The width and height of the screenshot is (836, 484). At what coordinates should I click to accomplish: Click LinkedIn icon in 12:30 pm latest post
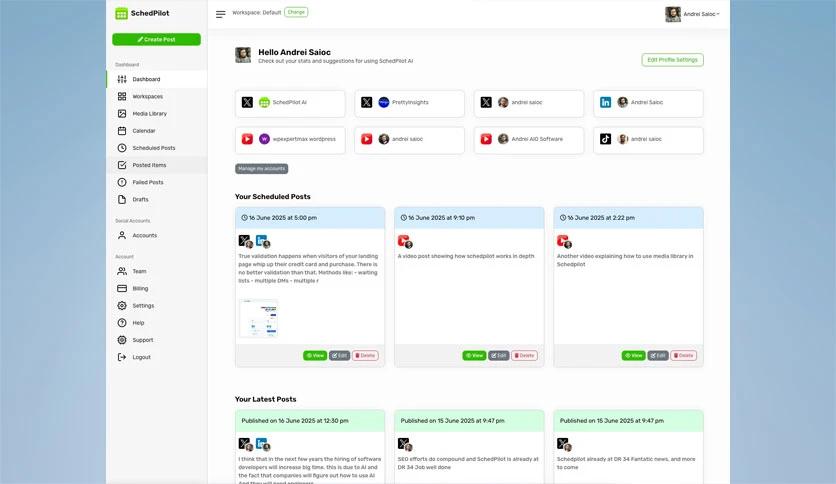[x=261, y=443]
